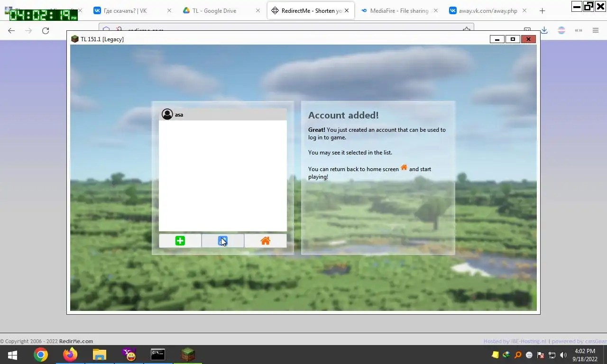The image size is (607, 364).
Task: Go back in the browser
Action: 11,30
